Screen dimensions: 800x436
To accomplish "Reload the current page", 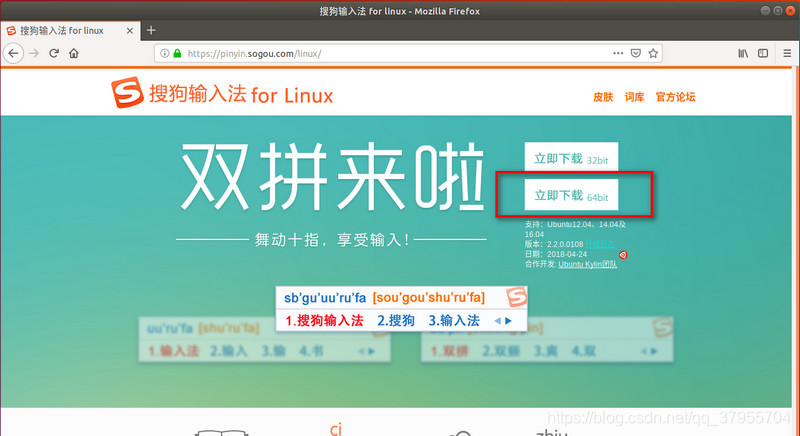I will pos(54,53).
